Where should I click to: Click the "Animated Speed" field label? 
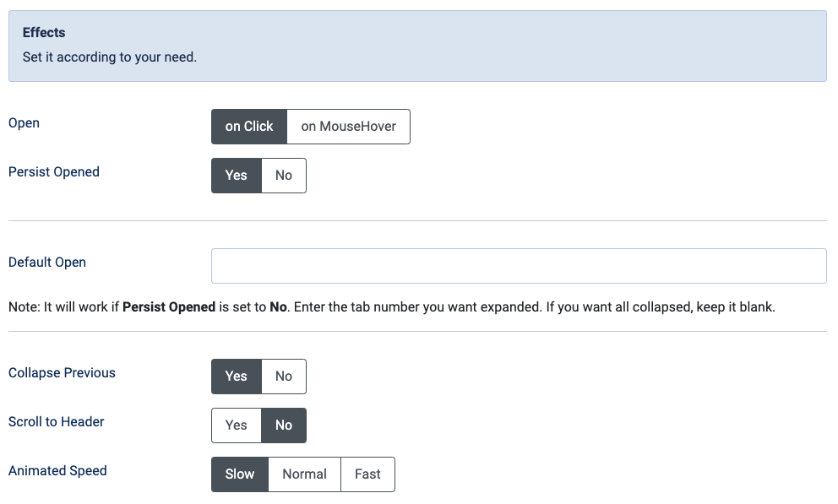(x=57, y=471)
